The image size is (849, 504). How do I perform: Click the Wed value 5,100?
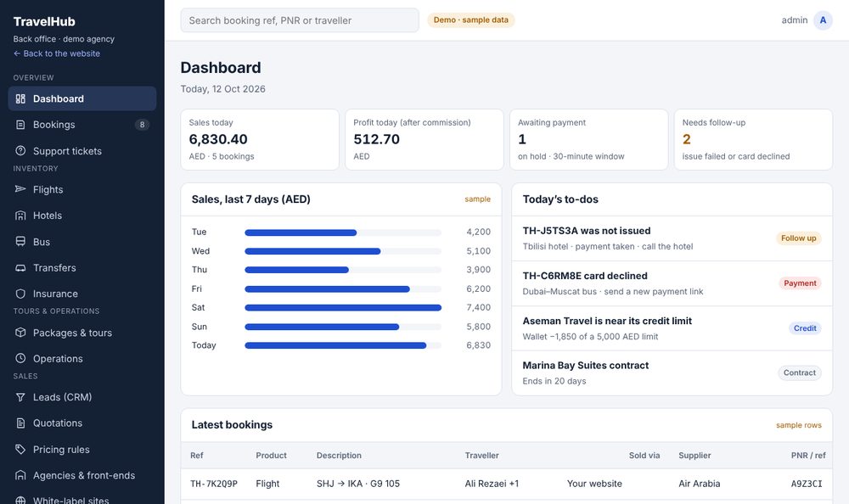[x=478, y=250]
